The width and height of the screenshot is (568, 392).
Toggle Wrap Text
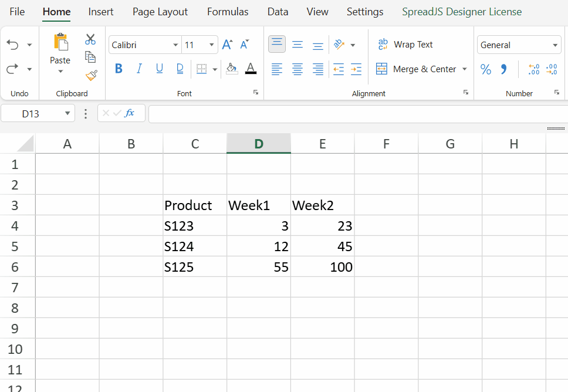[405, 45]
